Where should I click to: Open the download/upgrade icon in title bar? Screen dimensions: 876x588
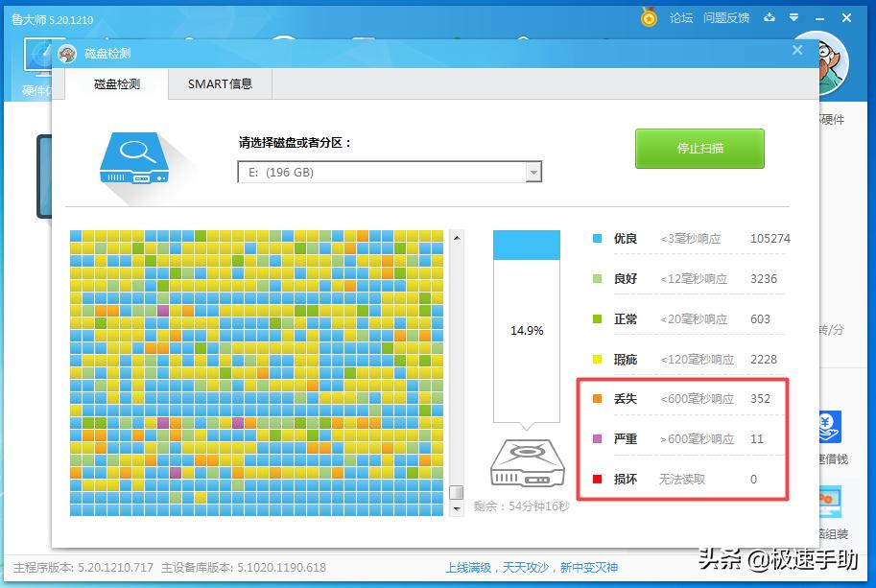769,17
